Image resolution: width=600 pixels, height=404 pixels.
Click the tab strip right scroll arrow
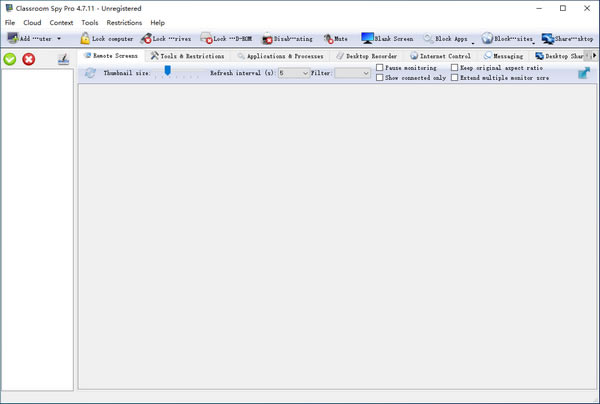pos(594,56)
